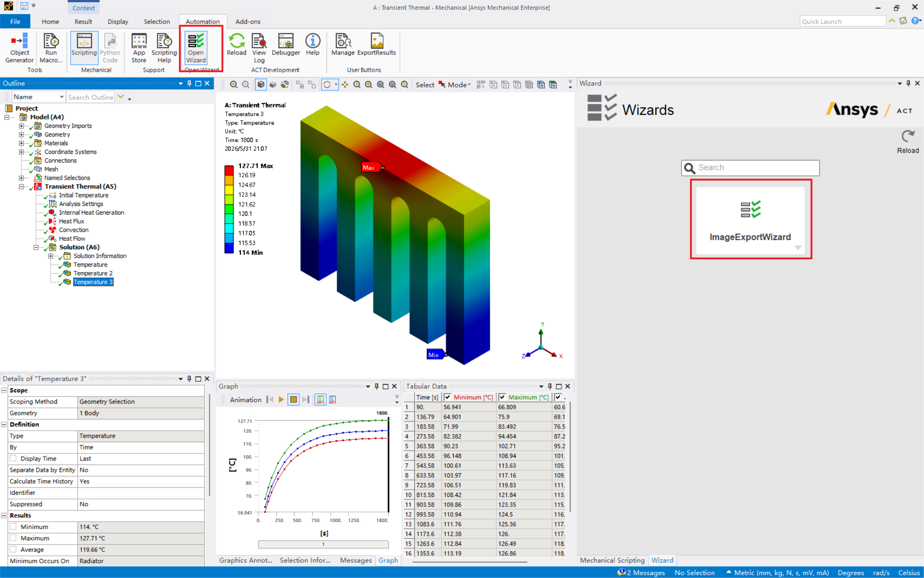Launch the ACT Debugger

(x=286, y=45)
